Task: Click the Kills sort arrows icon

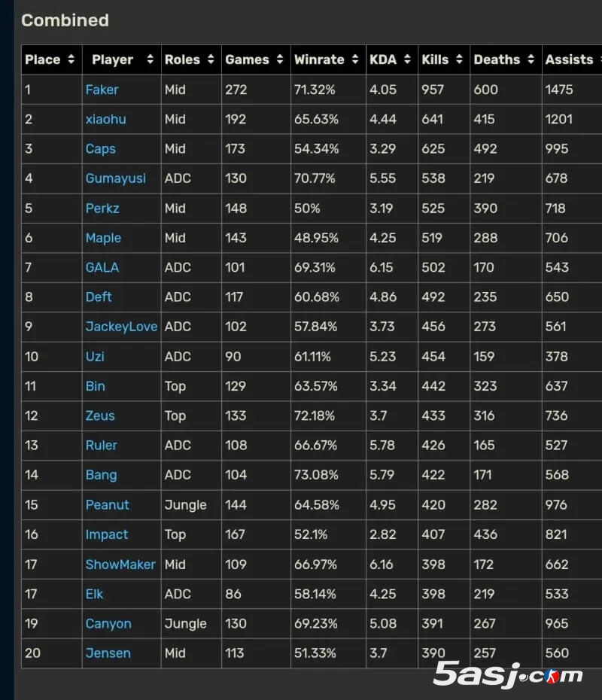Action: (x=459, y=59)
